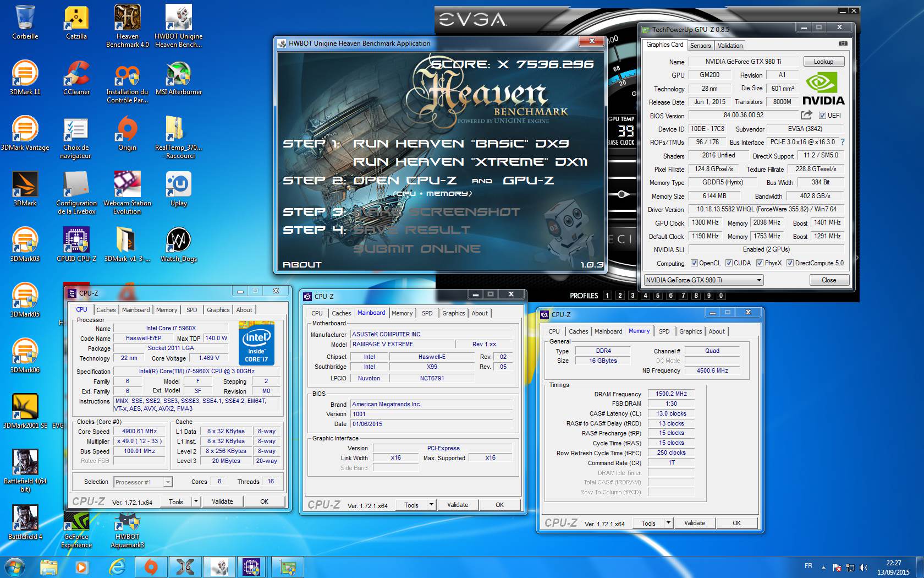Switch to the Validation tab in GPU-Z
924x578 pixels.
tap(730, 46)
